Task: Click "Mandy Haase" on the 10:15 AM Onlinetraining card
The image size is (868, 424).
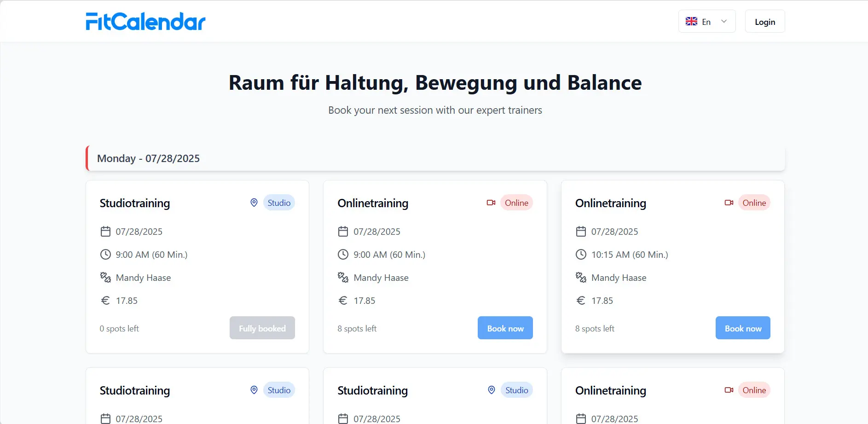Action: tap(619, 278)
